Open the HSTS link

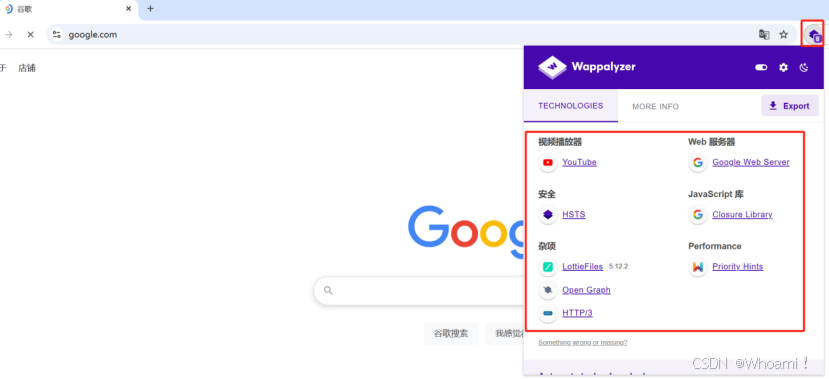tap(574, 215)
